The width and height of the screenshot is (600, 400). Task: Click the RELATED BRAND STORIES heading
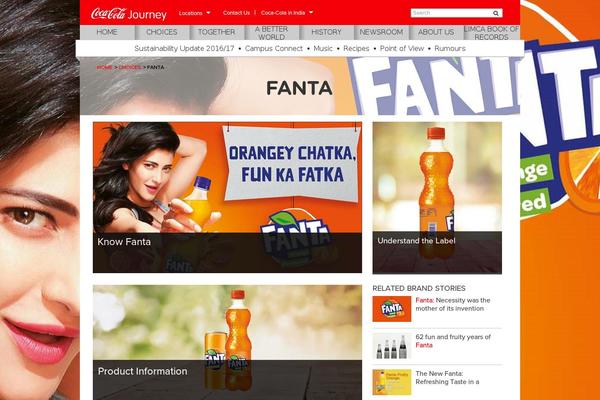tap(419, 288)
